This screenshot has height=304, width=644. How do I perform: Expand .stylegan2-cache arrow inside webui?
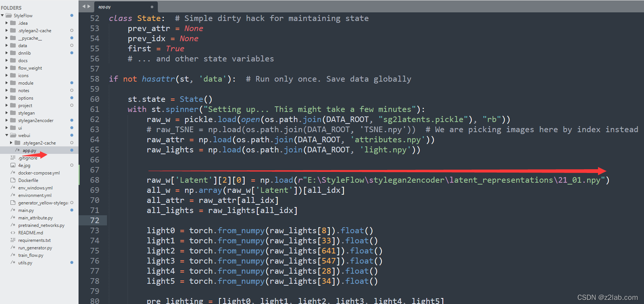(11, 143)
